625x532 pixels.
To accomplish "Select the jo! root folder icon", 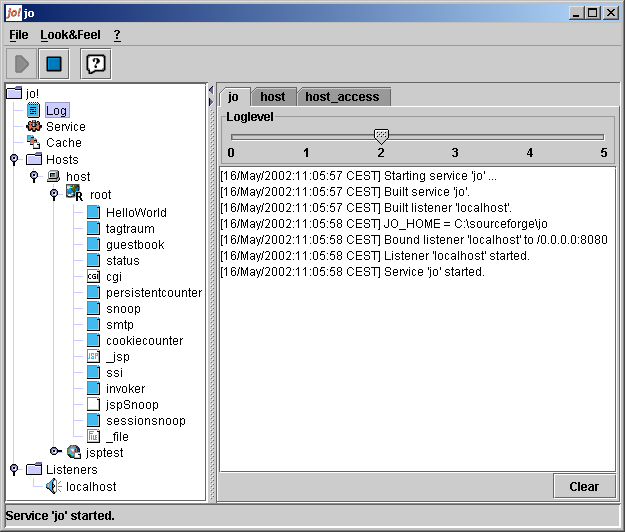I will tap(14, 93).
